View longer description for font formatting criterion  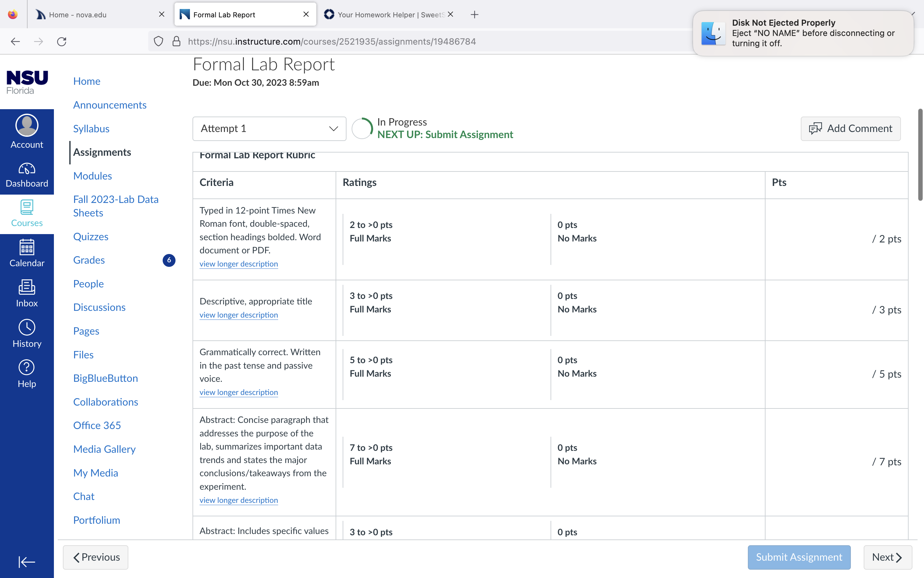pyautogui.click(x=239, y=264)
